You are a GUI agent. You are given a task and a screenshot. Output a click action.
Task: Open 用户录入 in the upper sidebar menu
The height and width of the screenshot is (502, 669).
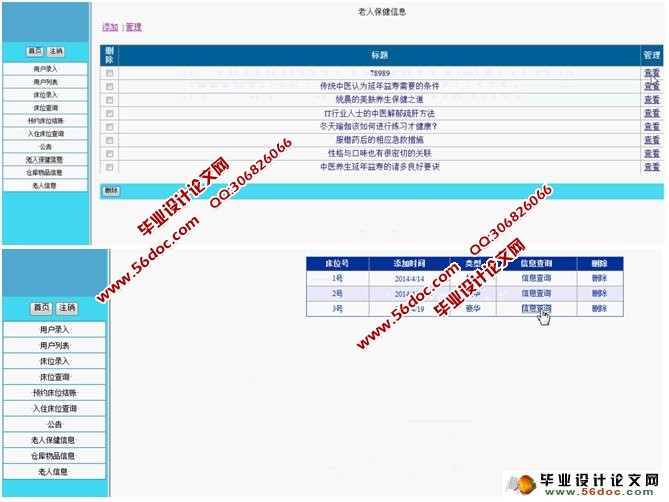tap(46, 68)
